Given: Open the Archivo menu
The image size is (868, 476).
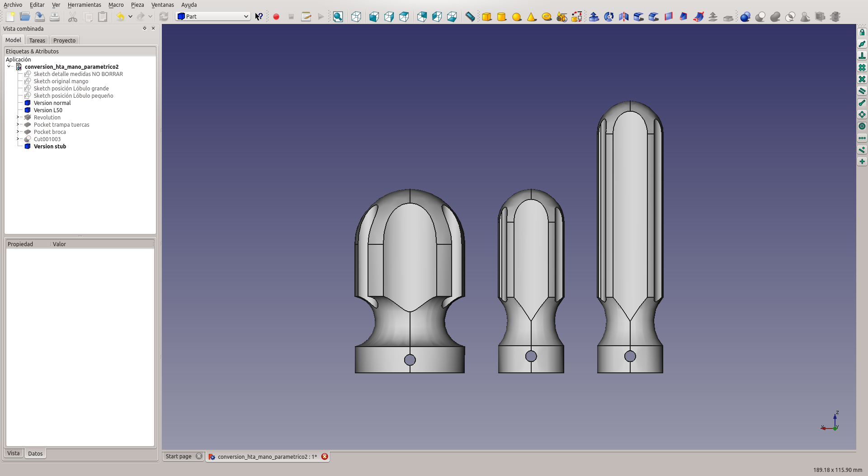Looking at the screenshot, I should point(13,5).
